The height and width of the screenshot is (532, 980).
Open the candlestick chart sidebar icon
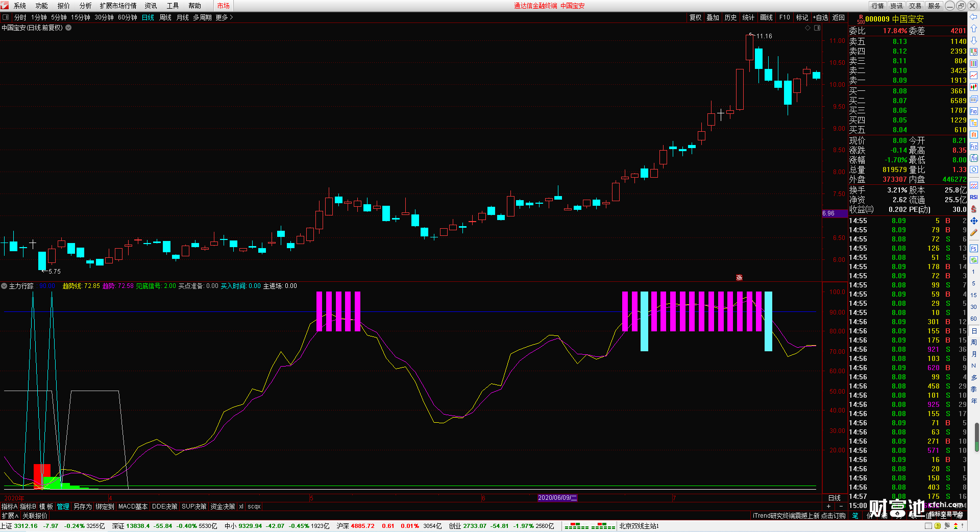tap(974, 87)
